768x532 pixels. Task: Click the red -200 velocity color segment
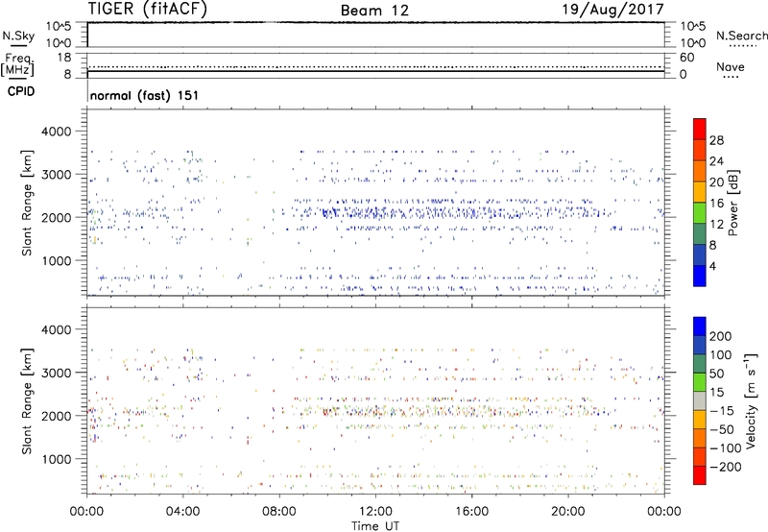[700, 475]
